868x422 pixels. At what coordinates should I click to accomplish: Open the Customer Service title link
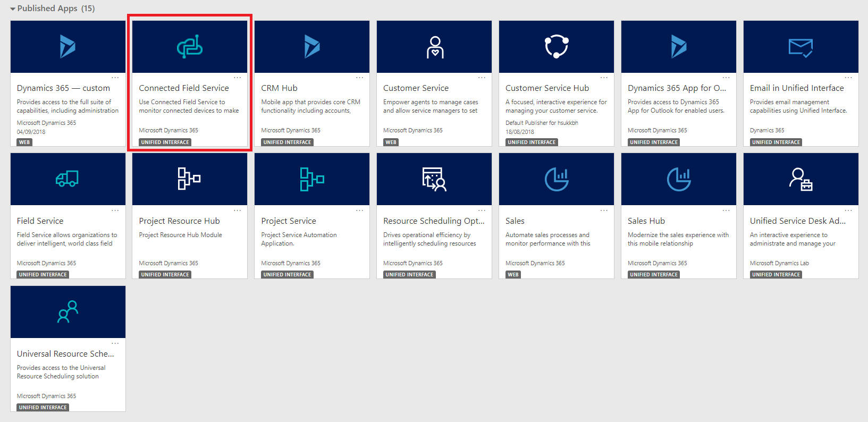click(416, 88)
